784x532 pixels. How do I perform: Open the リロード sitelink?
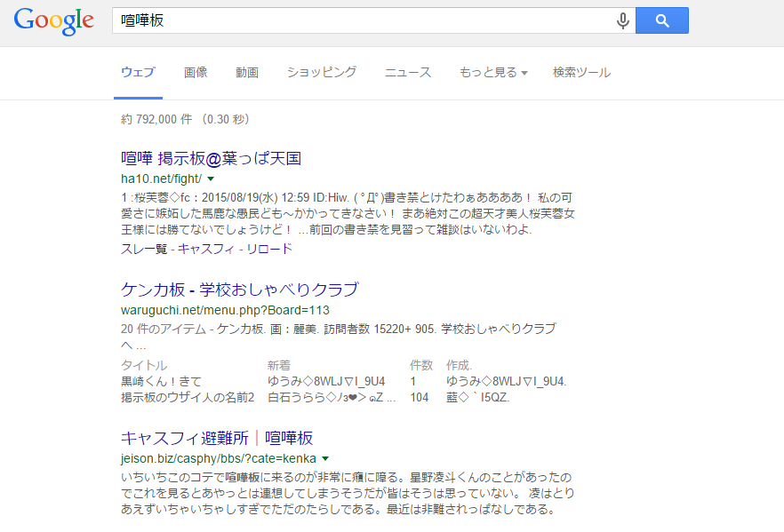(269, 249)
